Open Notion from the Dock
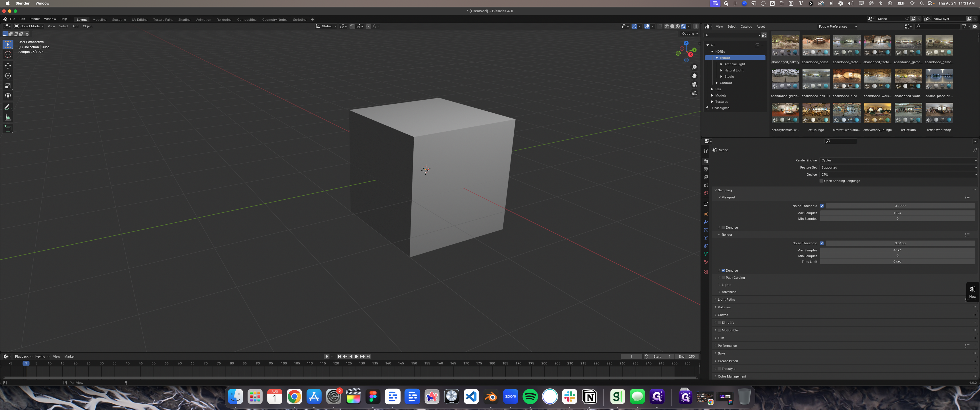Image resolution: width=980 pixels, height=410 pixels. (x=589, y=397)
